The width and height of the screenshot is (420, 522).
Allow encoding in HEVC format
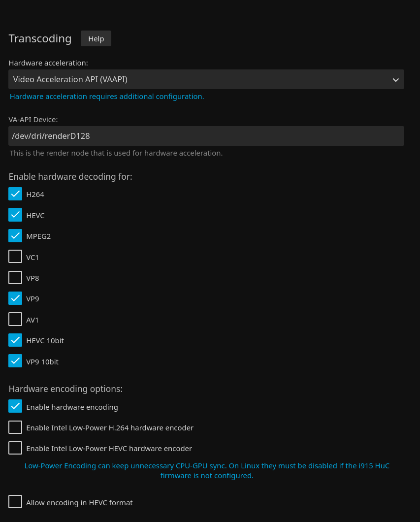click(15, 502)
